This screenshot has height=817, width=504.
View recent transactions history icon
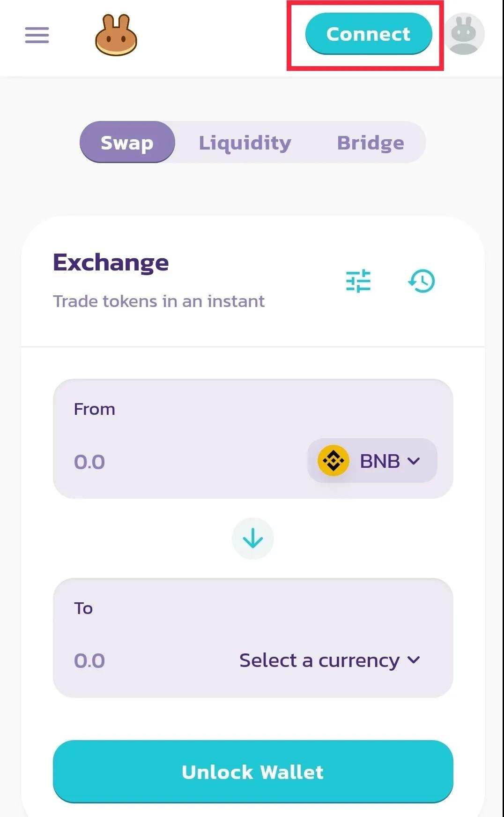click(x=422, y=281)
